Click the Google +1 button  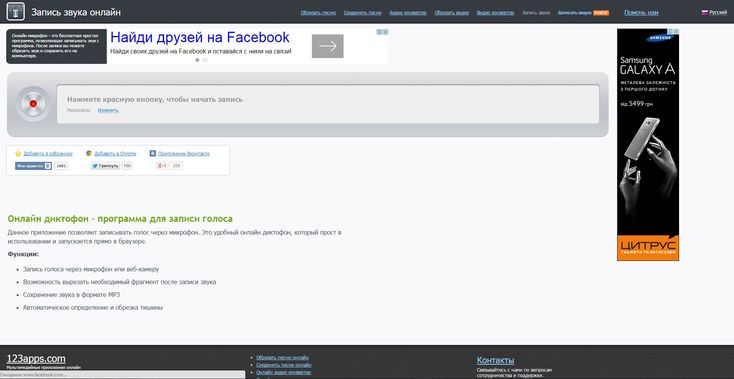click(162, 166)
